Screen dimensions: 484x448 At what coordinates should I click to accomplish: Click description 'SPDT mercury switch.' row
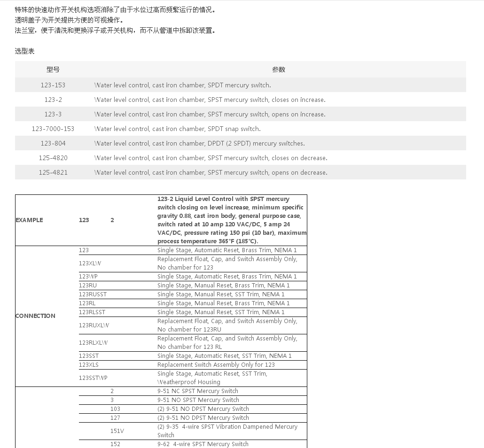click(x=182, y=85)
